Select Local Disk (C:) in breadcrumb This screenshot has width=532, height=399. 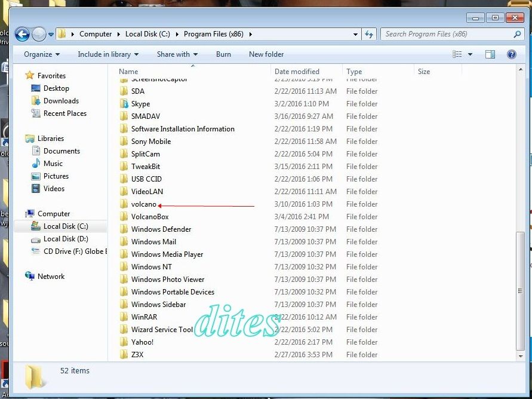point(147,34)
